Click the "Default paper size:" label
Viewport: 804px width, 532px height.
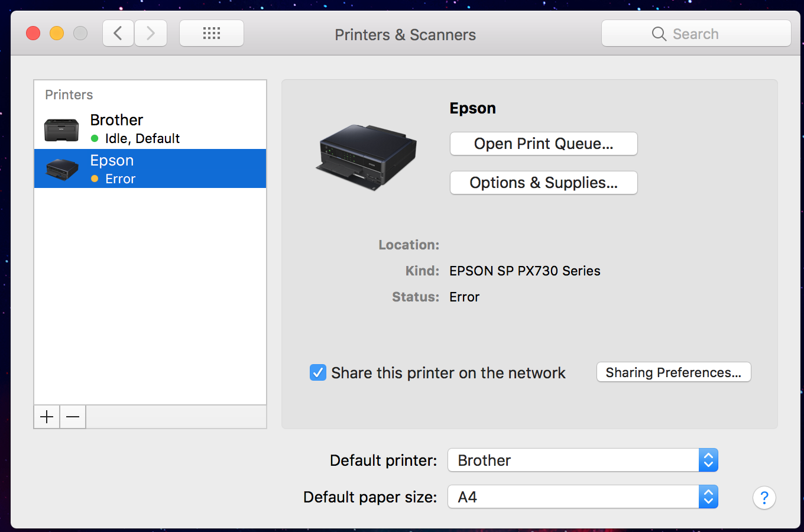click(x=370, y=497)
